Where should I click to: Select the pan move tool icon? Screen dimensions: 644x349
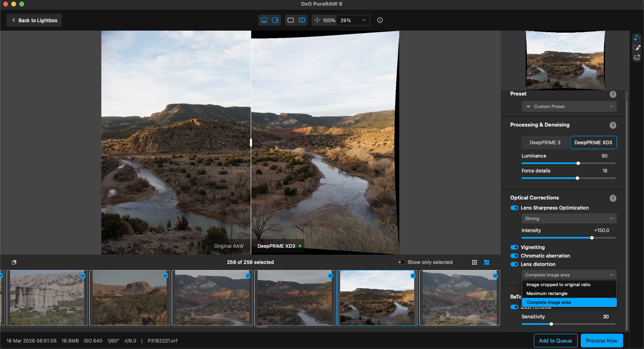[x=317, y=20]
